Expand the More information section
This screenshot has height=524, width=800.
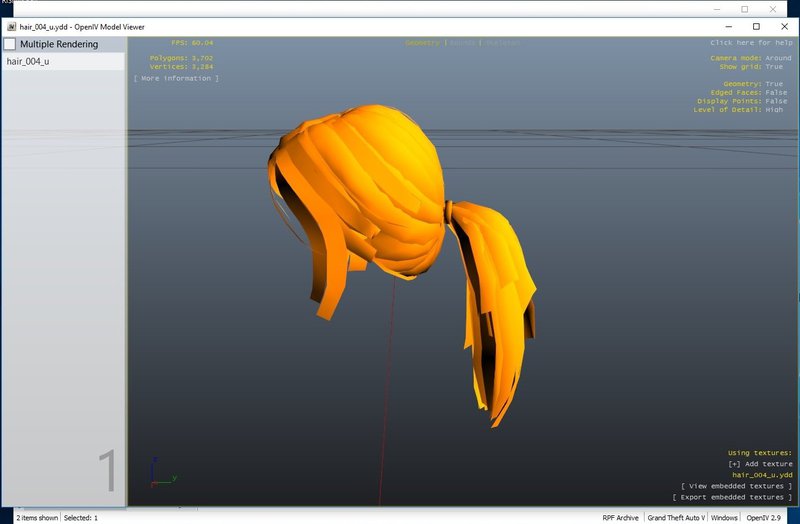177,78
